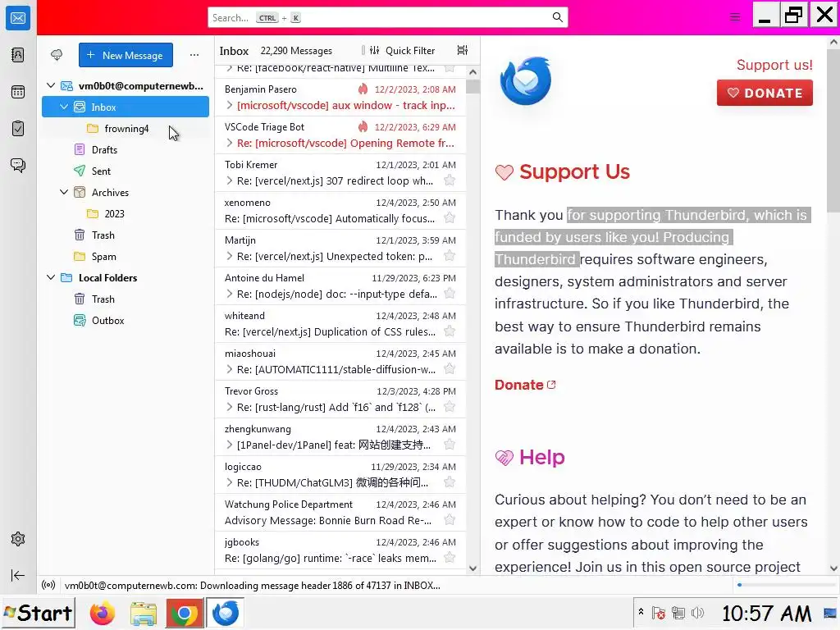Launch Firefox from the taskbar
Viewport: 840px width, 630px height.
pyautogui.click(x=103, y=614)
